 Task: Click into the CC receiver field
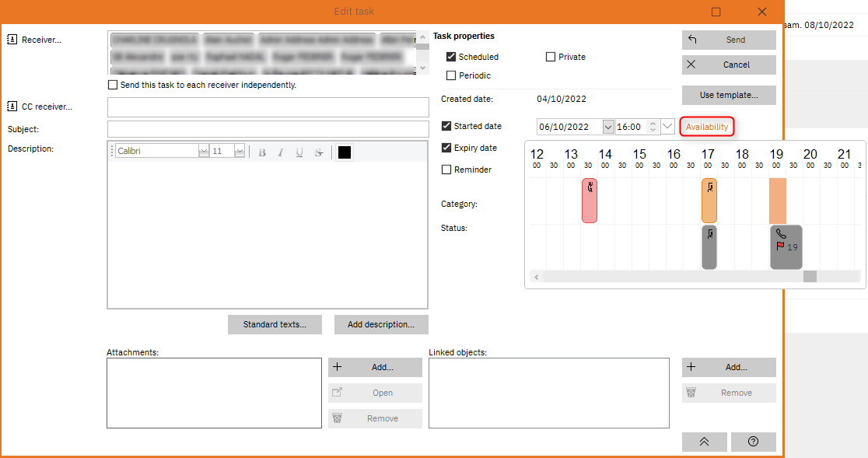click(268, 107)
